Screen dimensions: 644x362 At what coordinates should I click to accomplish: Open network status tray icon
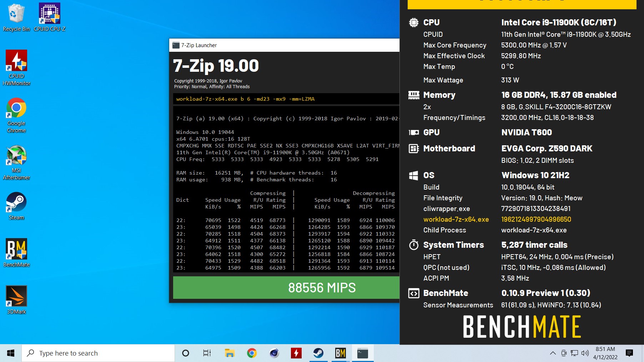pos(574,353)
